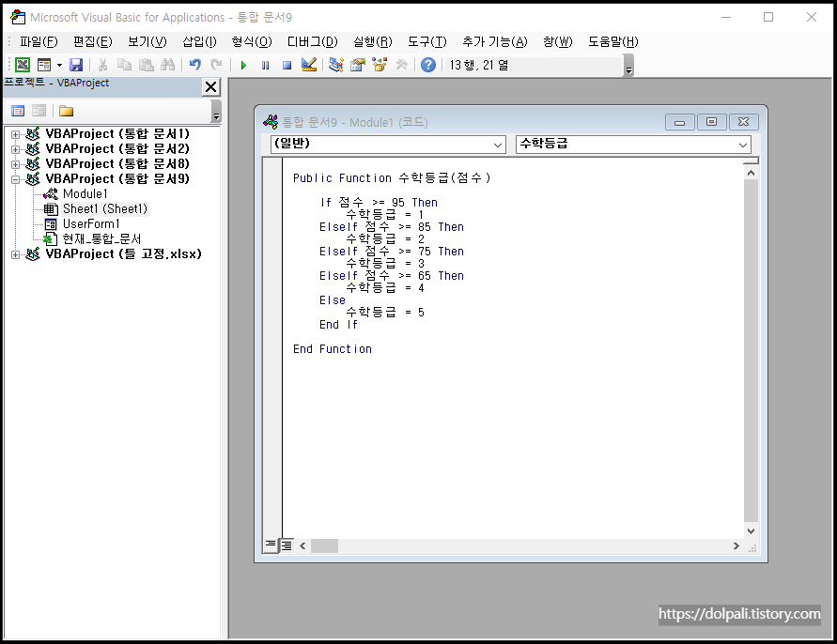Viewport: 837px width, 644px height.
Task: Collapse the VBAProject (통합 문서9) node
Action: pyautogui.click(x=15, y=179)
